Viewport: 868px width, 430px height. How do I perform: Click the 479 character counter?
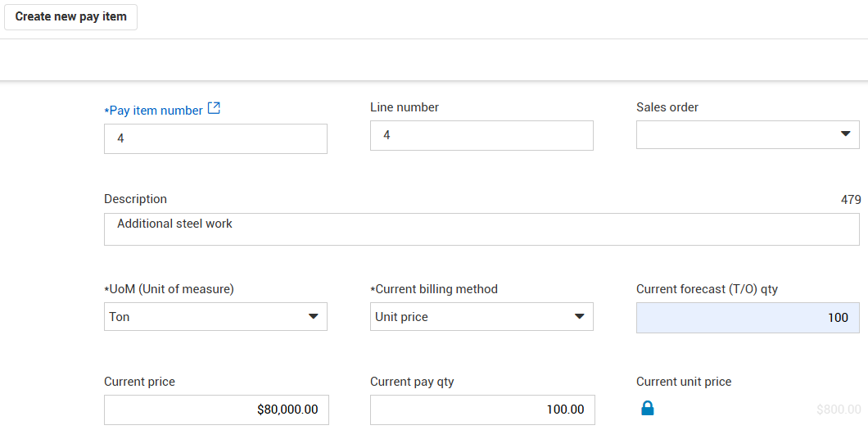(x=851, y=199)
